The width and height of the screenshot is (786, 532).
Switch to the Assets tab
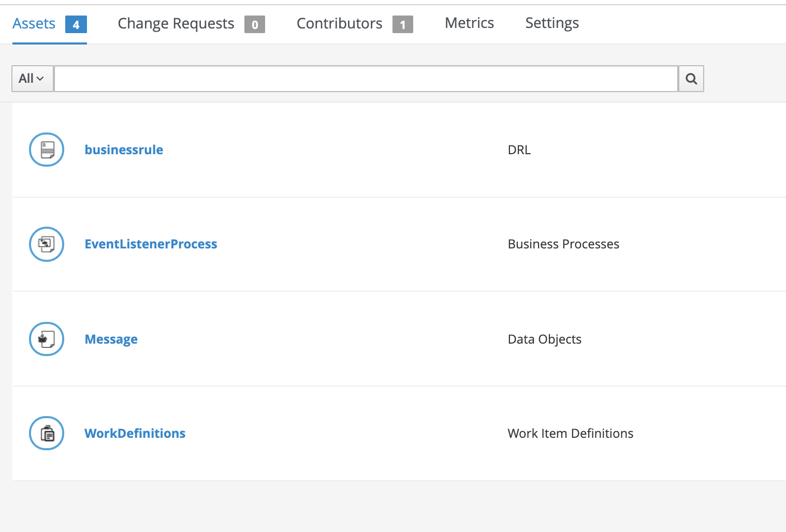click(49, 24)
